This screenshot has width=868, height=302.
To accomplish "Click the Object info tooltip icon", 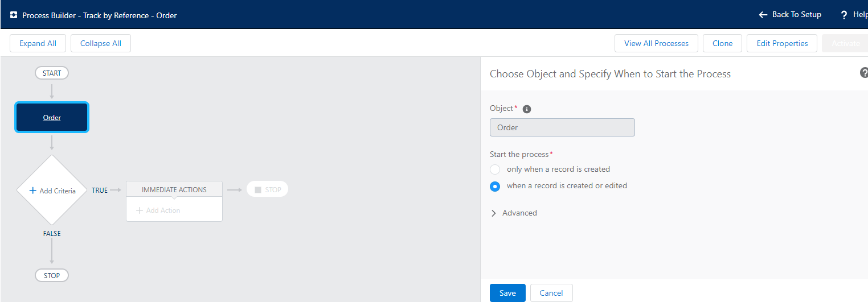I will 527,109.
